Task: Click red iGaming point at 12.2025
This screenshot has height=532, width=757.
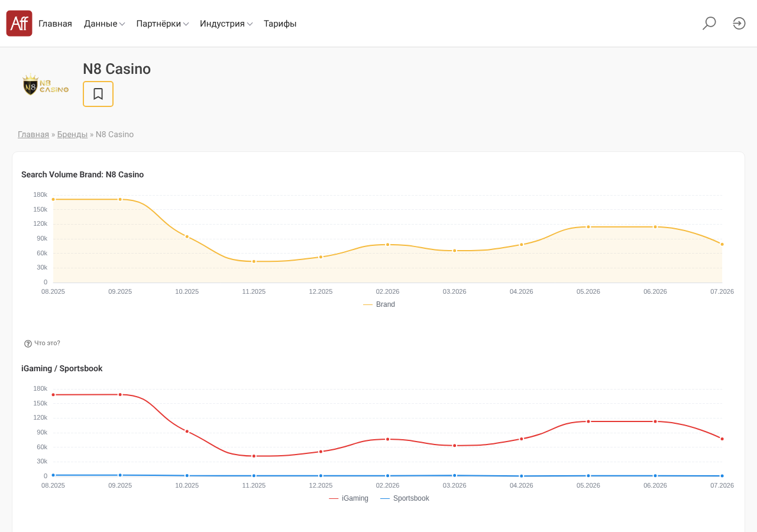Action: click(321, 451)
